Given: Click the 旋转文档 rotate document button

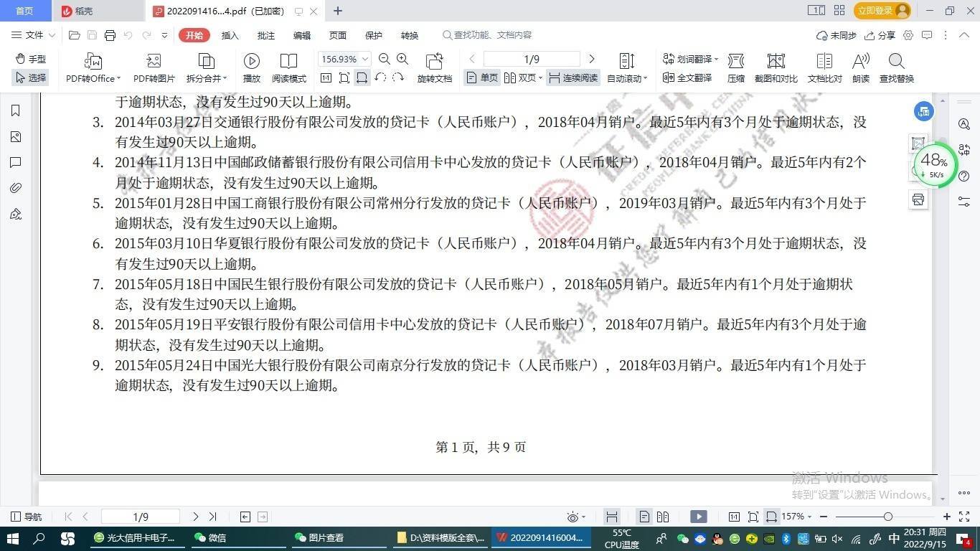Looking at the screenshot, I should 435,68.
